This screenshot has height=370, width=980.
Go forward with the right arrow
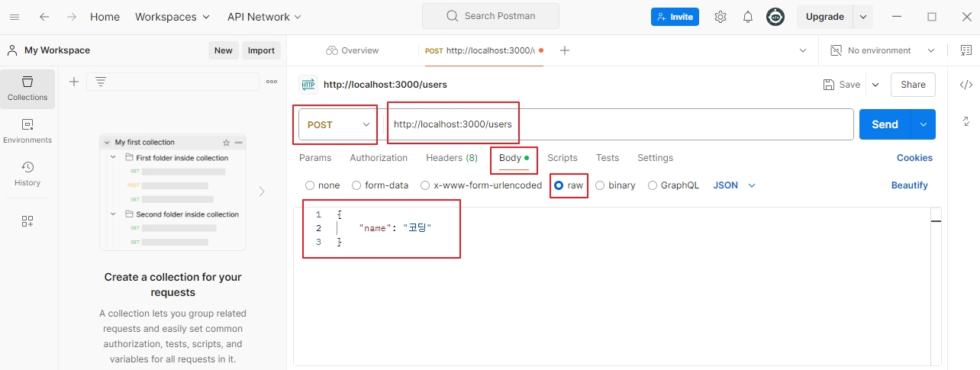point(71,17)
